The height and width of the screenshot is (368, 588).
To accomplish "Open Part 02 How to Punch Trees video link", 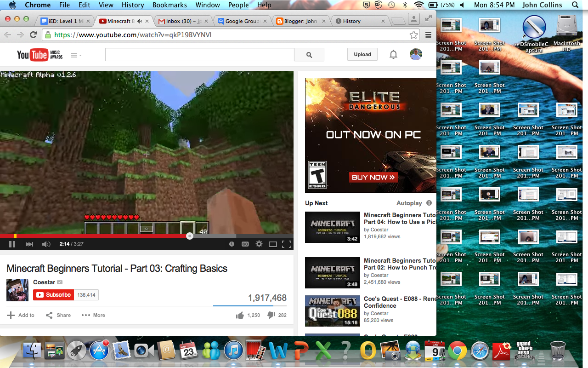I will point(400,264).
